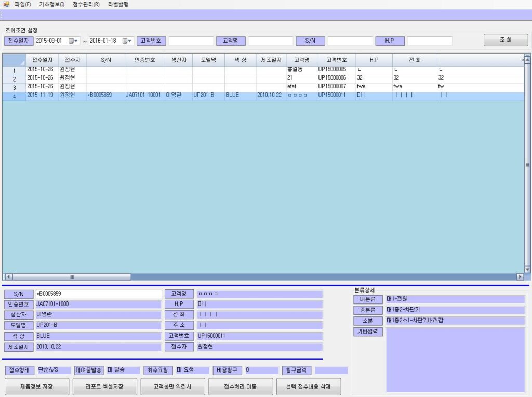Click the 조회 search button
This screenshot has width=532, height=397.
pyautogui.click(x=506, y=40)
